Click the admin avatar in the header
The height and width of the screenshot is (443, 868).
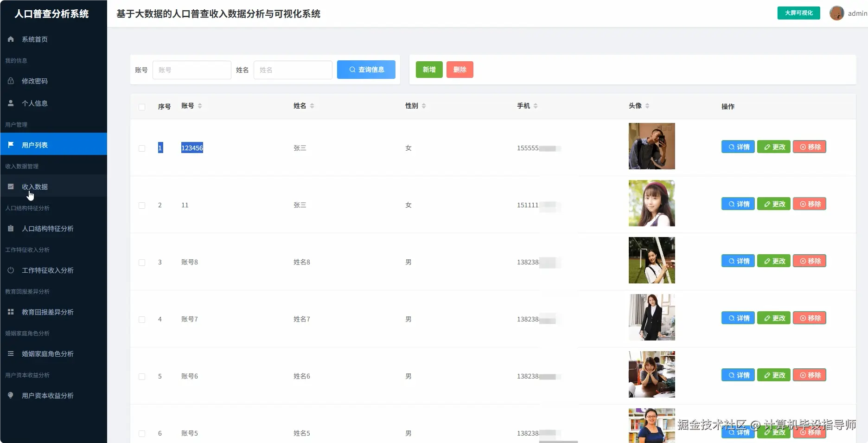[836, 13]
